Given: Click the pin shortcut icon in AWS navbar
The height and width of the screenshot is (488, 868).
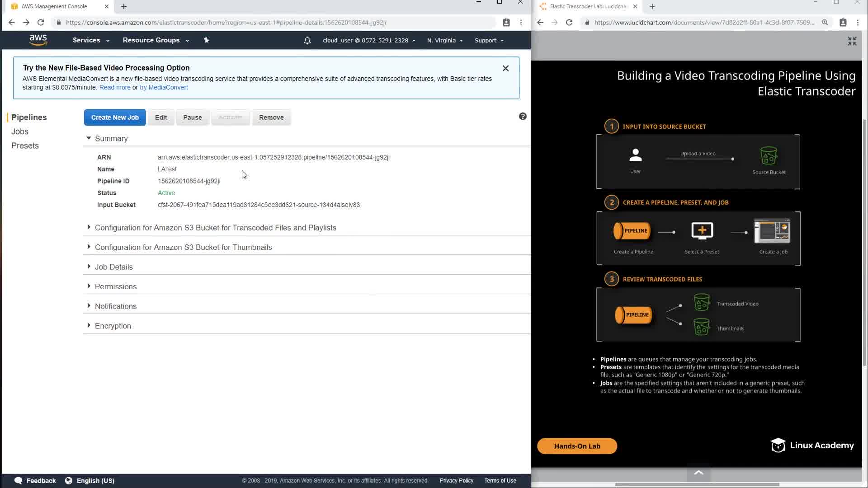Looking at the screenshot, I should point(206,40).
